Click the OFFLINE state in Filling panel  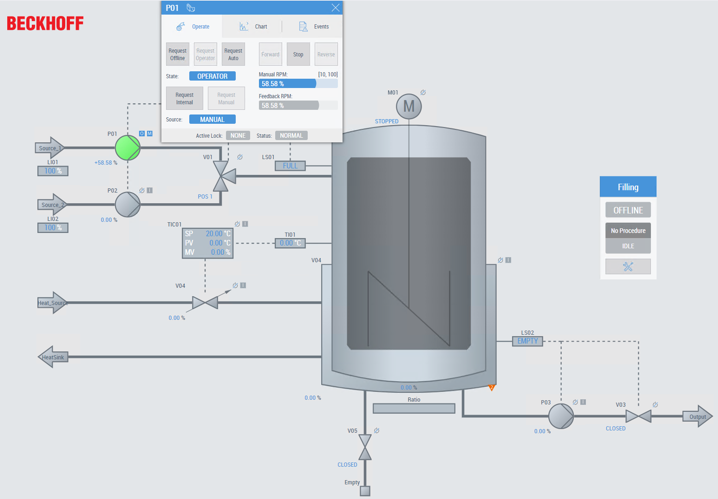pyautogui.click(x=627, y=210)
